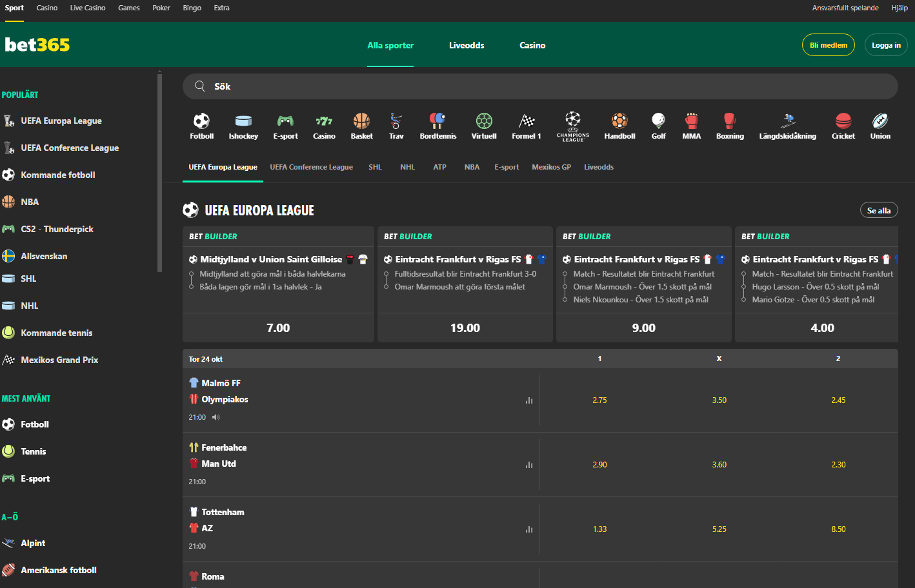Switch to the Liveodds tab

pyautogui.click(x=598, y=167)
